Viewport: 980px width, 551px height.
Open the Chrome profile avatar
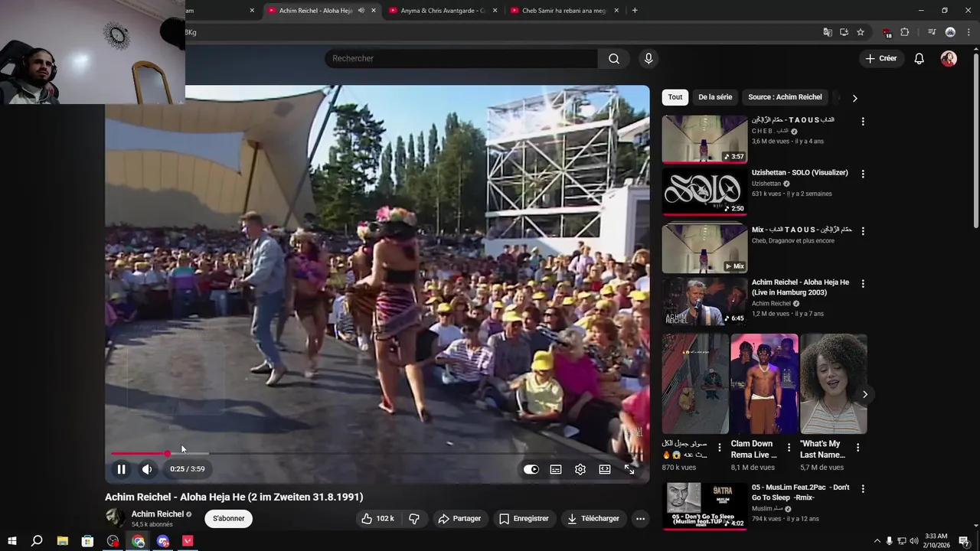click(950, 32)
